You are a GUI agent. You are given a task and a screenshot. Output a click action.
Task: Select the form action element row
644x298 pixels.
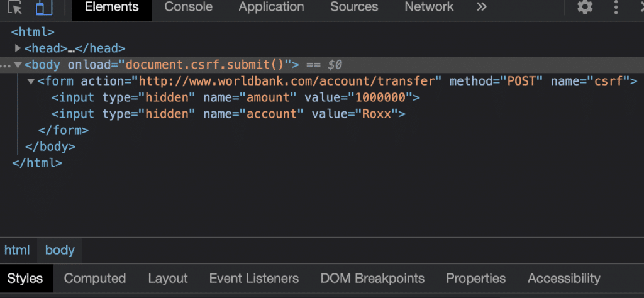point(337,81)
